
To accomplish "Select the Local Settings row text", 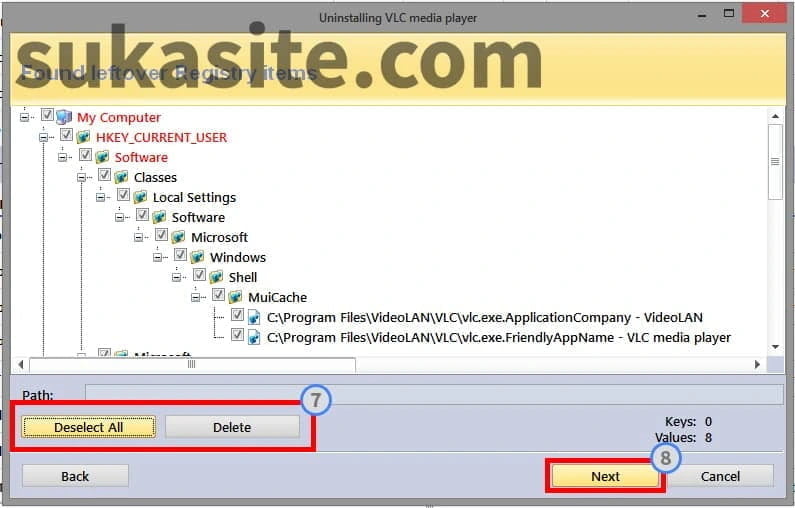I will [x=194, y=197].
